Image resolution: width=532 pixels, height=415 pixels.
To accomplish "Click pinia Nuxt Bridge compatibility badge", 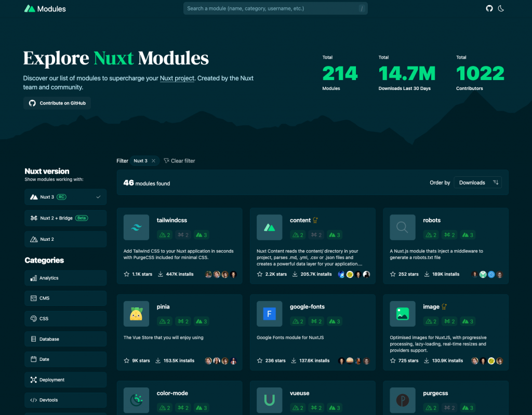I will [x=183, y=321].
